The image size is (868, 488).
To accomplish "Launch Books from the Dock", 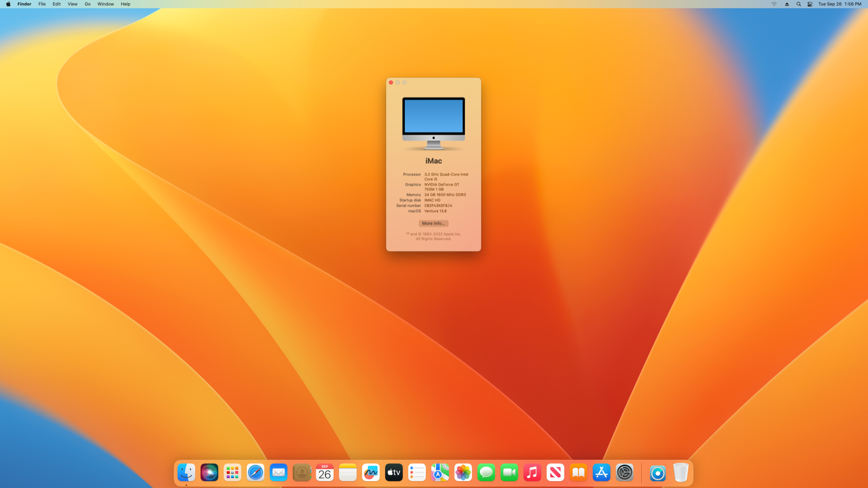I will click(578, 473).
